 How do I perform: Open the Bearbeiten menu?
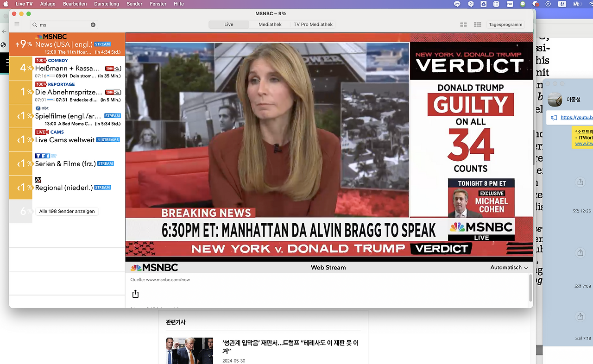pyautogui.click(x=75, y=4)
